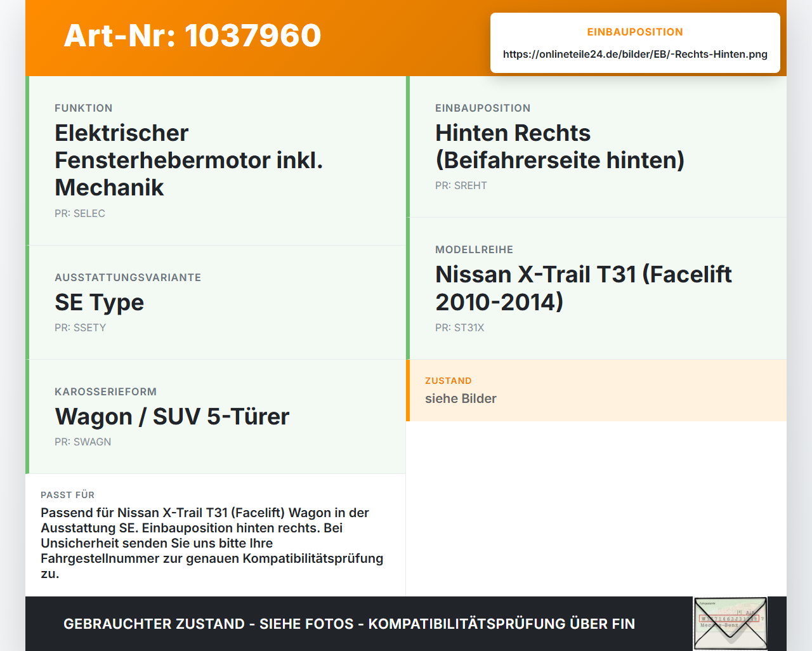Select the siehe Bilder condition text
The height and width of the screenshot is (651, 812).
coord(461,399)
